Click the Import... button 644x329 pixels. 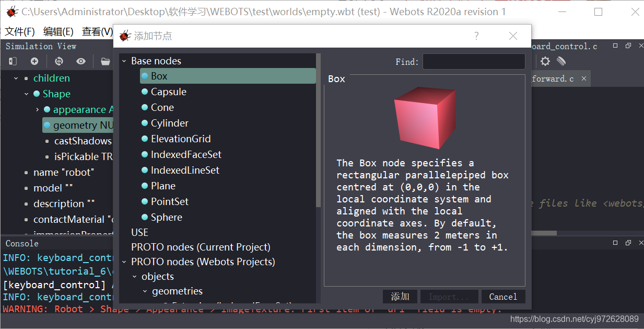coord(449,297)
